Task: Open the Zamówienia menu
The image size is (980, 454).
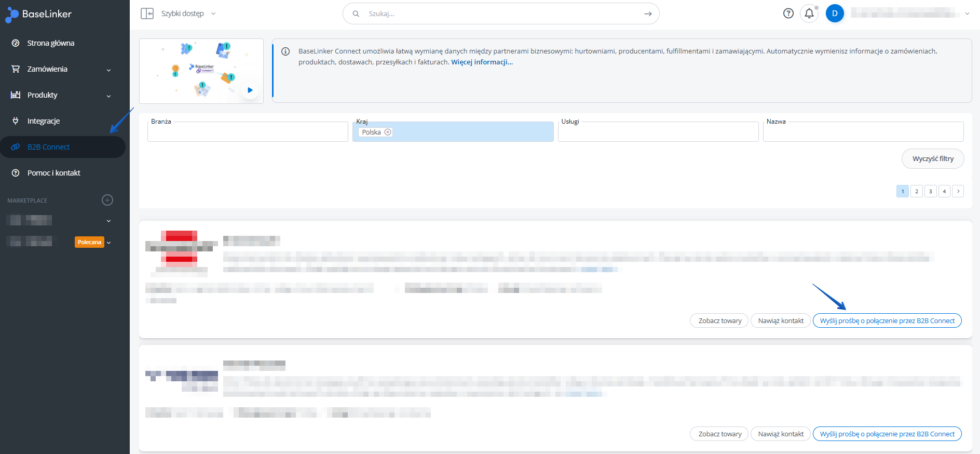Action: click(x=47, y=69)
